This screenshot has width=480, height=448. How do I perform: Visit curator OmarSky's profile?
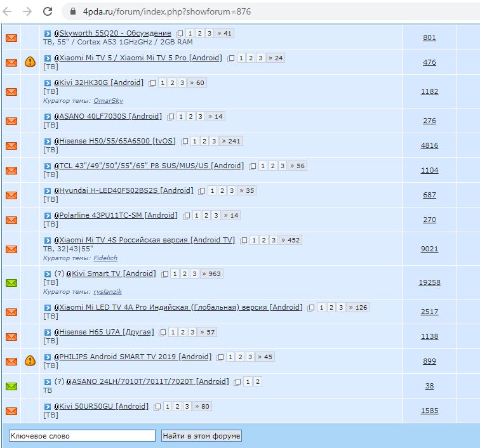pos(109,101)
